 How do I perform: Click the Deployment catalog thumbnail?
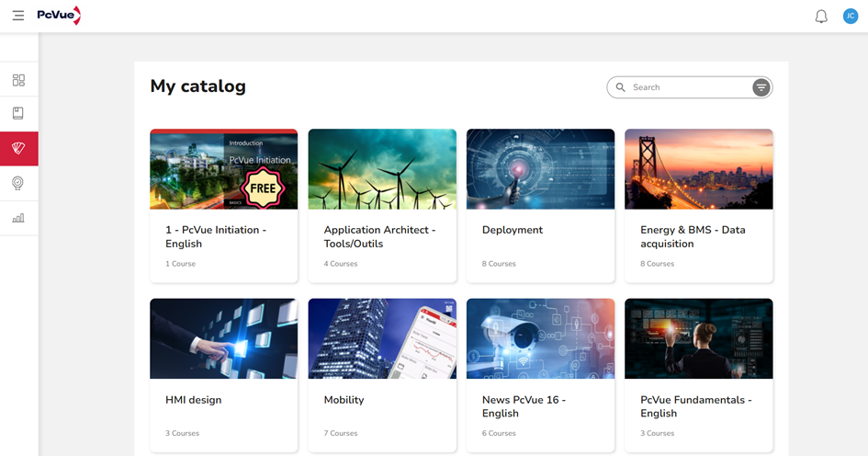point(540,169)
